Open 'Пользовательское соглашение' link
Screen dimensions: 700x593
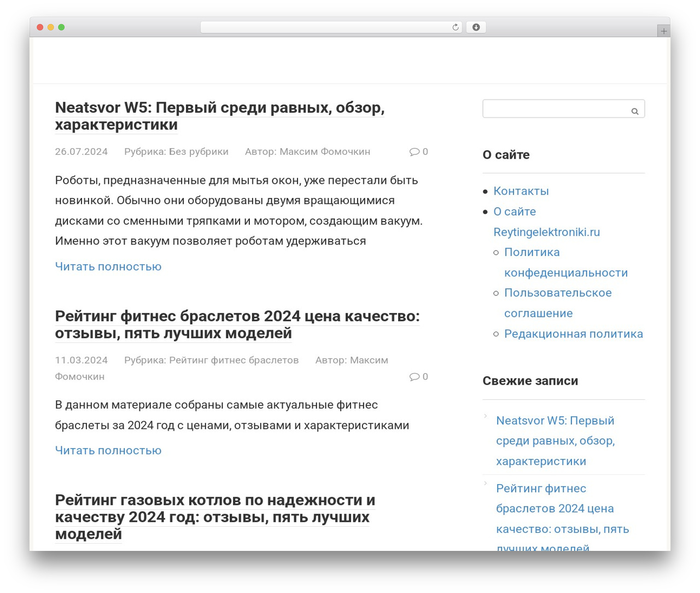coord(558,303)
